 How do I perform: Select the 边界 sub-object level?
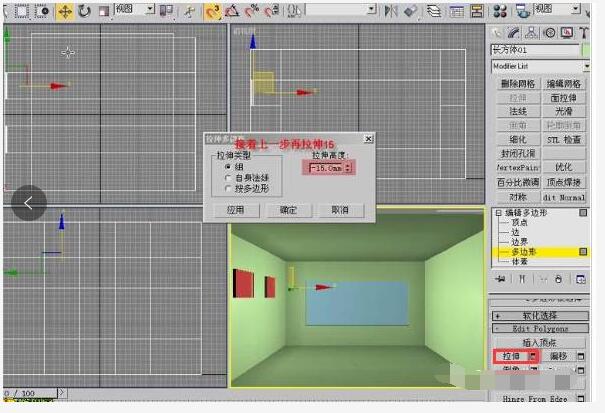519,242
